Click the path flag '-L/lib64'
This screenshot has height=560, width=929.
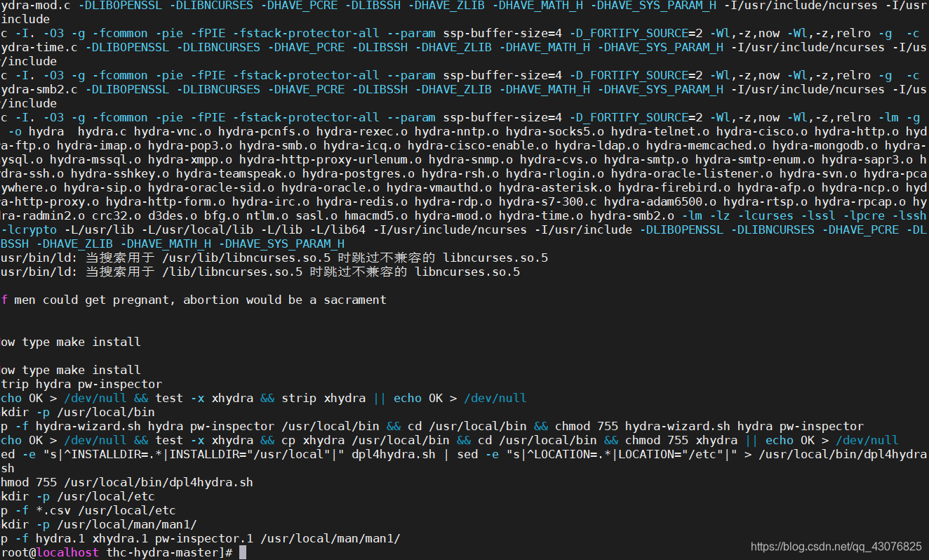pyautogui.click(x=337, y=230)
